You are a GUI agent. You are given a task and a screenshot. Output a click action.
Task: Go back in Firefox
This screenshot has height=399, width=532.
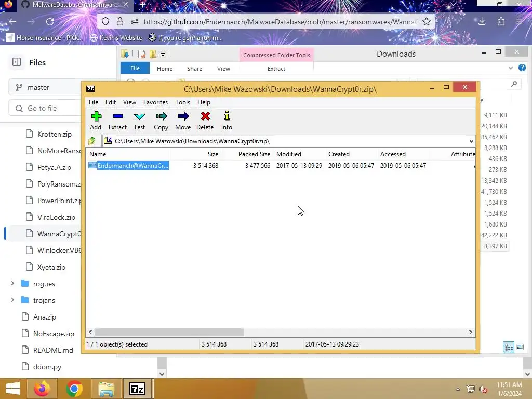(x=12, y=22)
